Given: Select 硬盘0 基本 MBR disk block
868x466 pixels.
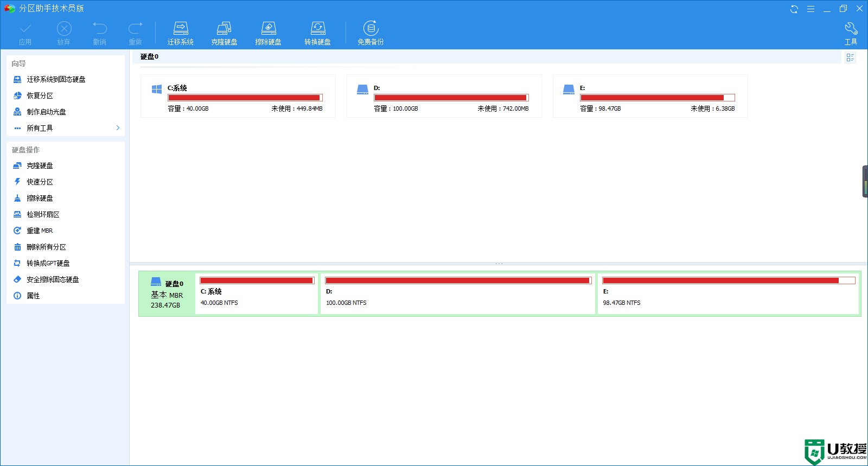Looking at the screenshot, I should 167,293.
